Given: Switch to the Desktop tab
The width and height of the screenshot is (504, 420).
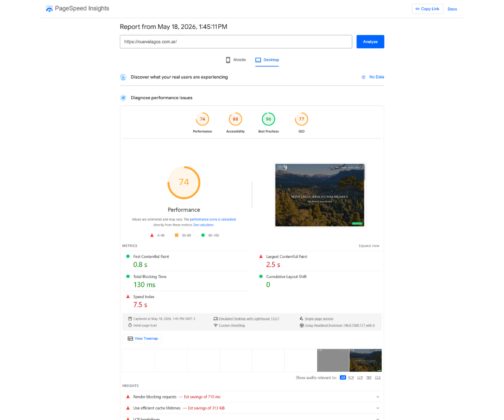Looking at the screenshot, I should click(267, 60).
